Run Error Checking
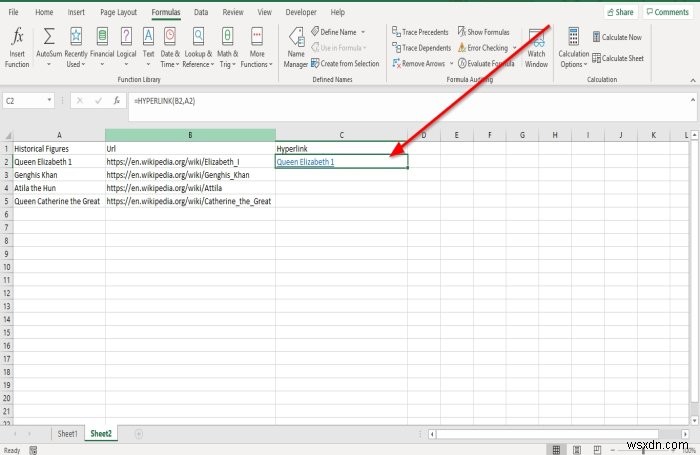Screen dimensions: 700x455 point(483,47)
